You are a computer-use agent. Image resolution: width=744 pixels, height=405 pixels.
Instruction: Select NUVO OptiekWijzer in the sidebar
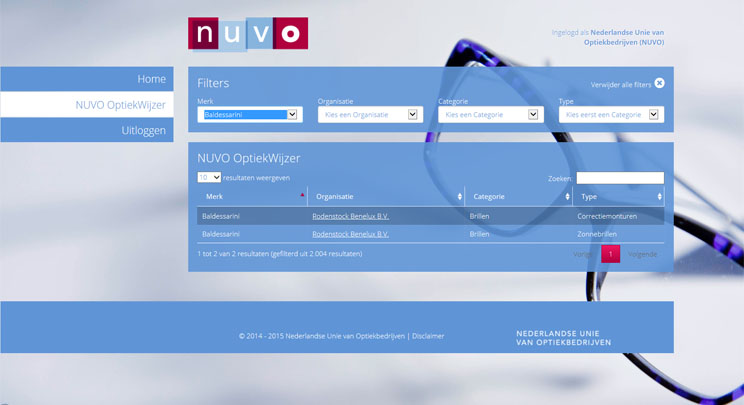pyautogui.click(x=87, y=104)
